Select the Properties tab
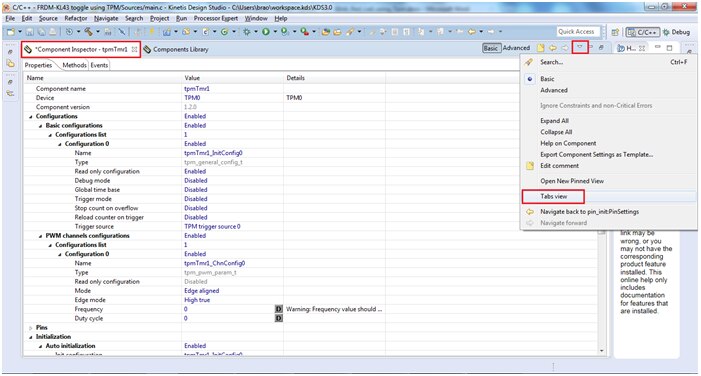701x376 pixels. pos(38,65)
